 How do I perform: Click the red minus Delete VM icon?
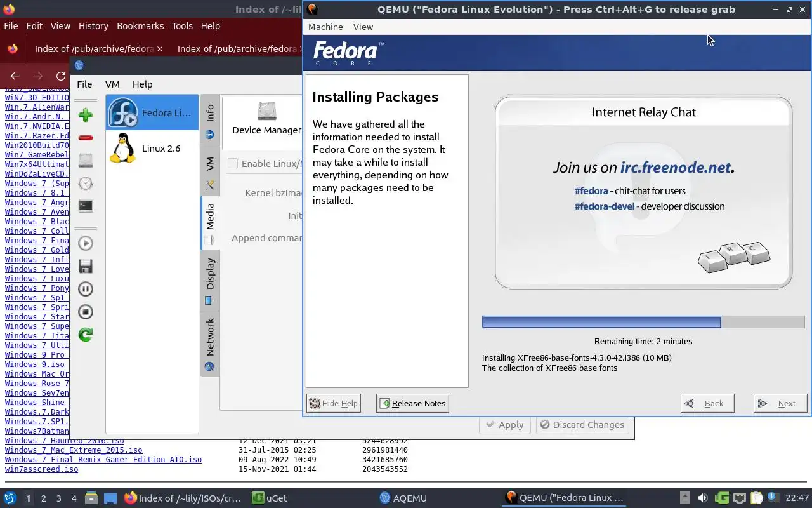pos(86,138)
